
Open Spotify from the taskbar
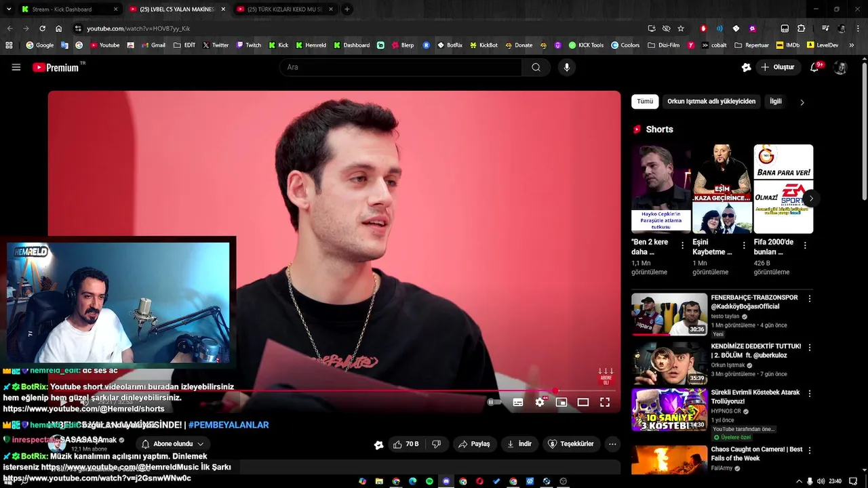[430, 481]
